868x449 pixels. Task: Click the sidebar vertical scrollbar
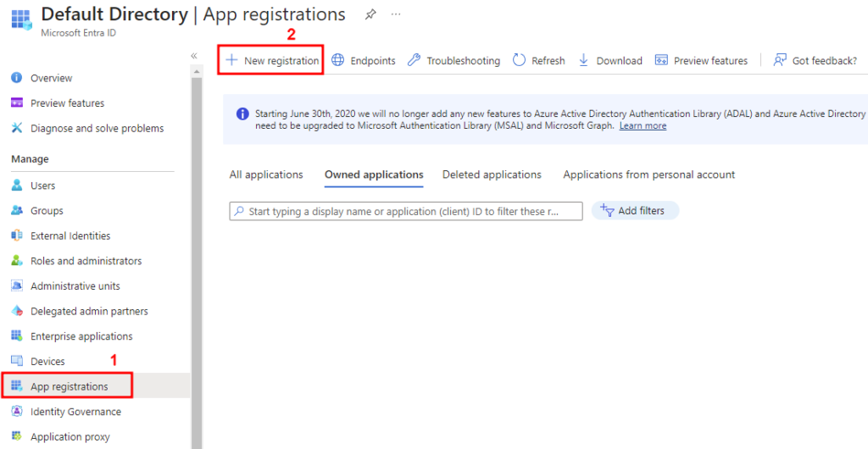point(197,254)
